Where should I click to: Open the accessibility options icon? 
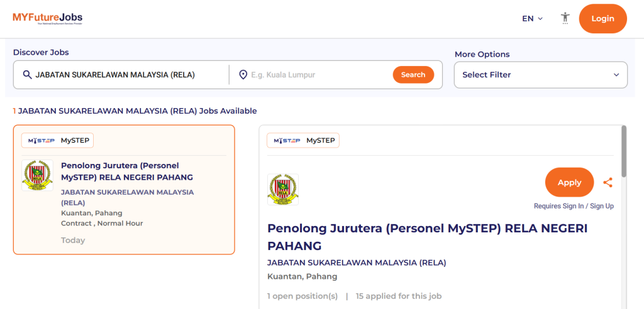[565, 18]
